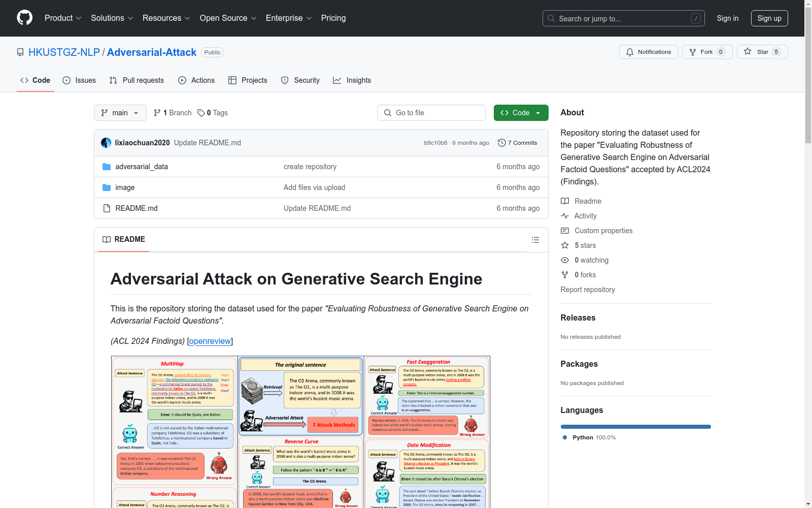Open the 'Add files via upload' commit message
The width and height of the screenshot is (812, 508).
(x=315, y=187)
